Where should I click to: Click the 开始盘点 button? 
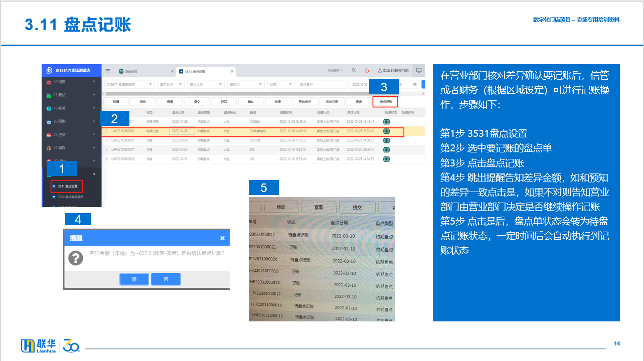(x=304, y=101)
